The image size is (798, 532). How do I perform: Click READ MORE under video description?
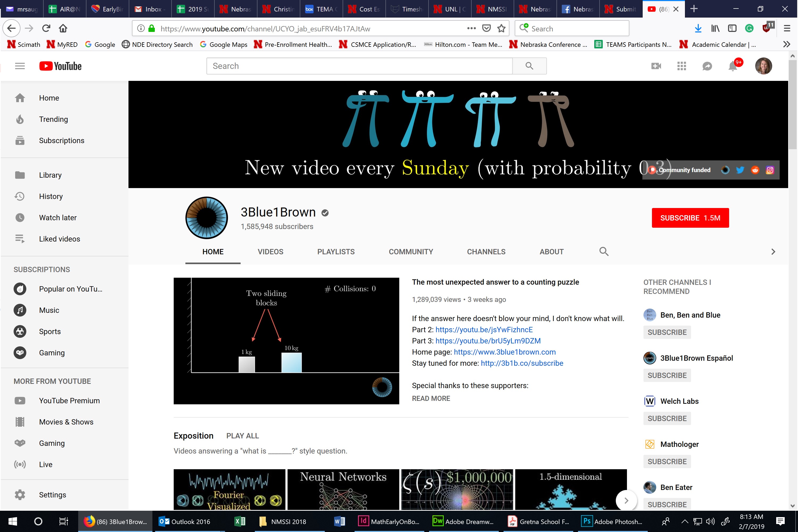tap(431, 398)
